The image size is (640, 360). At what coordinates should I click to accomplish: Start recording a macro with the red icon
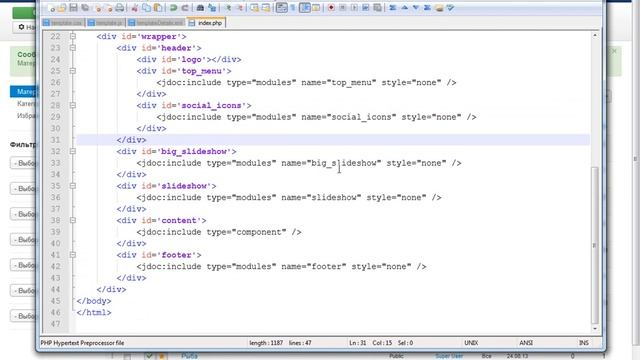[x=331, y=8]
